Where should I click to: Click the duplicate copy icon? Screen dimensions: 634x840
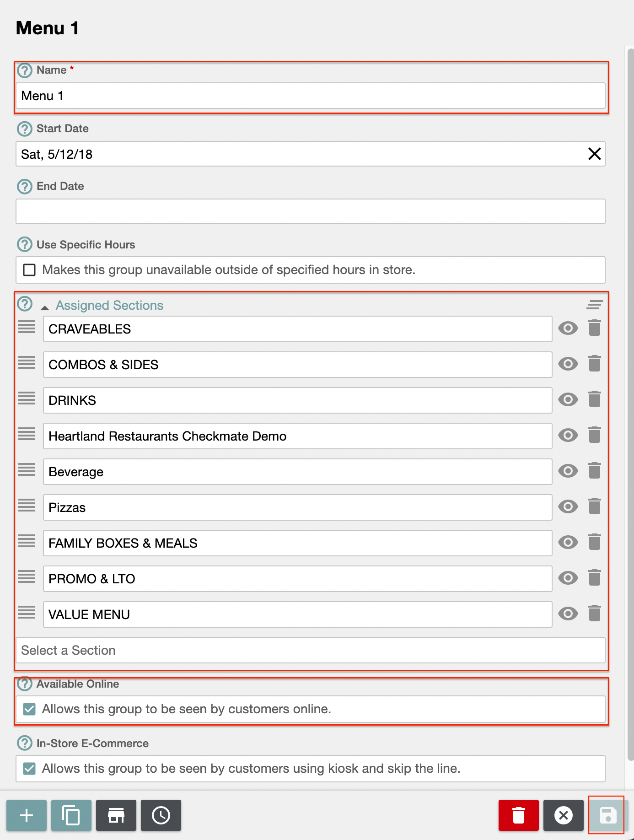(x=71, y=815)
